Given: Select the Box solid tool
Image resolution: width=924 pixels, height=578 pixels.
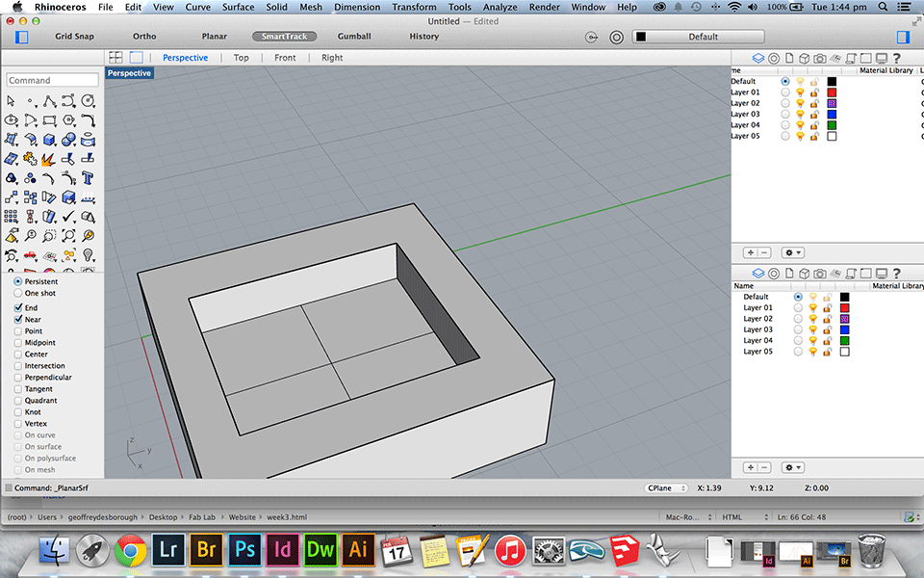Looking at the screenshot, I should (49, 140).
